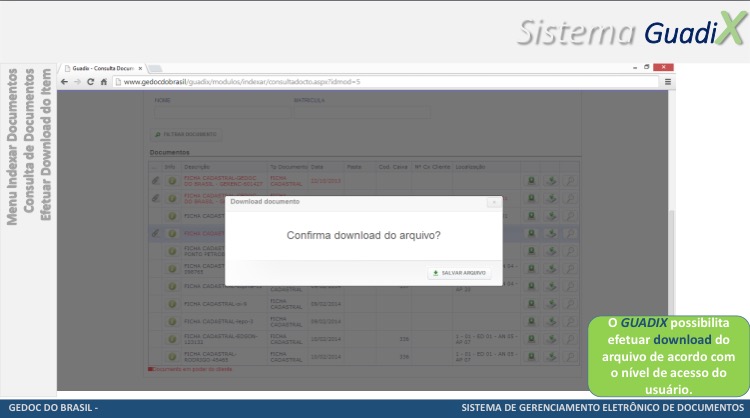Screen dimensions: 750x418
Task: Close the Guadix browser tab
Action: tap(140, 68)
